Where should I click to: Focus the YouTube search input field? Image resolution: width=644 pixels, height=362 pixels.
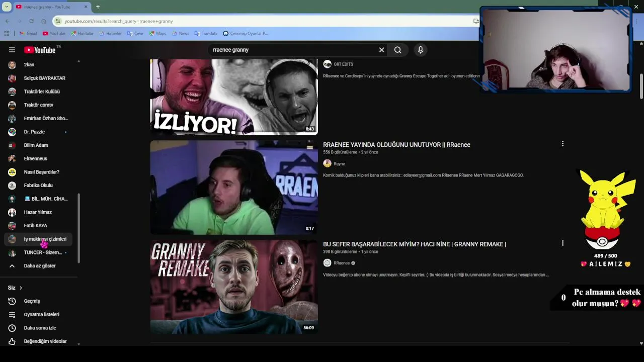[293, 50]
